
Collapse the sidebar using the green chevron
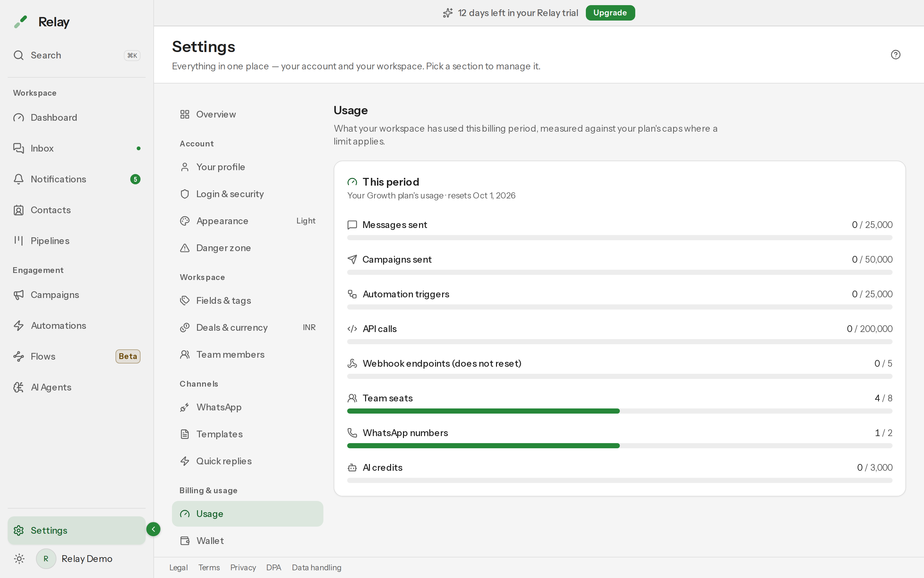click(x=153, y=529)
